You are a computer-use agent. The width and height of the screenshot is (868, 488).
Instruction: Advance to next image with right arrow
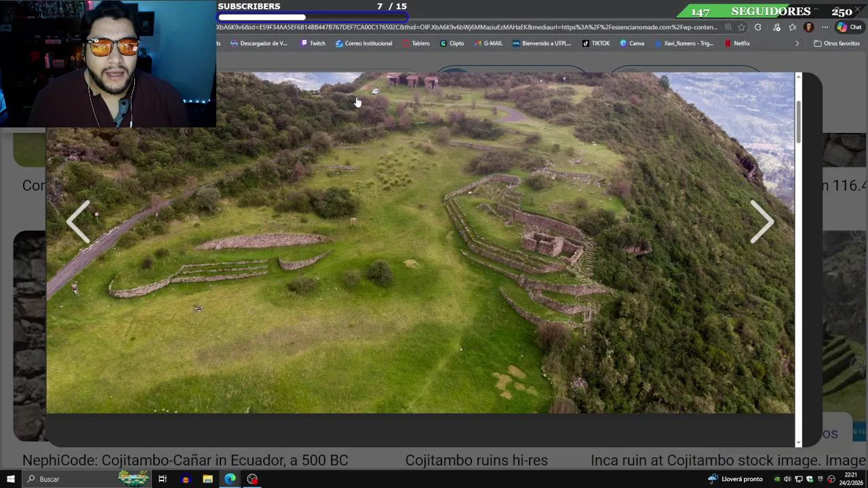[x=762, y=222]
